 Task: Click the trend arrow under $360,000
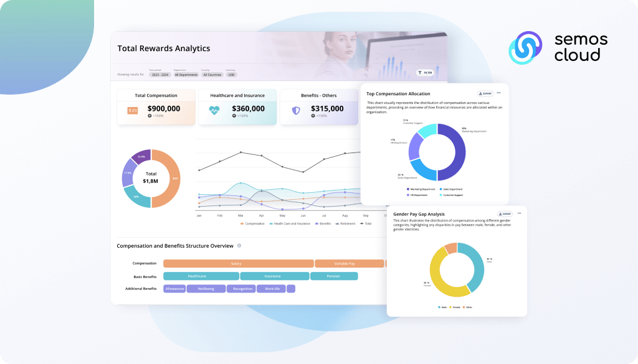tap(234, 116)
